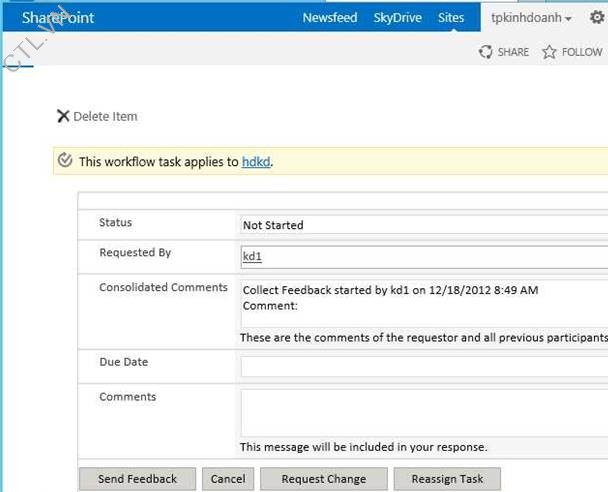Click the Cancel button

click(x=228, y=479)
